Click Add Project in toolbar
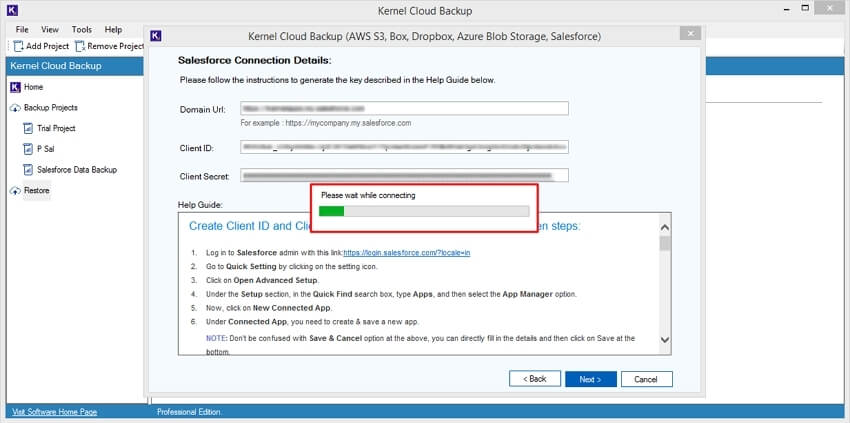The image size is (850, 423). coord(41,46)
